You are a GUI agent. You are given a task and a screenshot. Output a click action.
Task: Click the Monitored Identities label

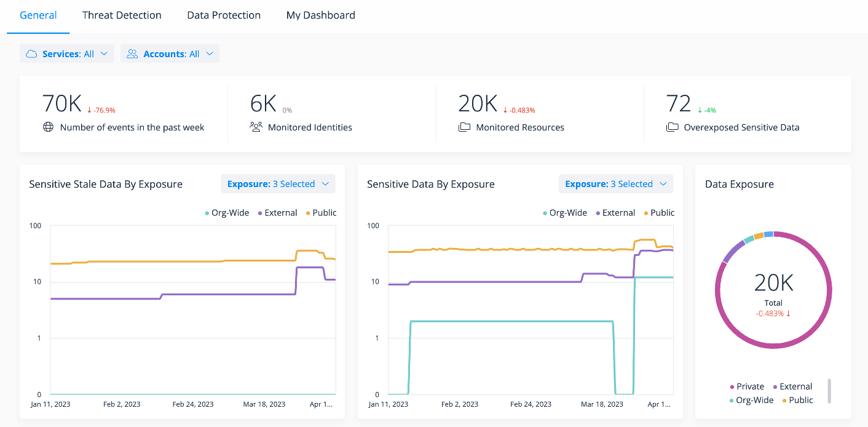[310, 127]
